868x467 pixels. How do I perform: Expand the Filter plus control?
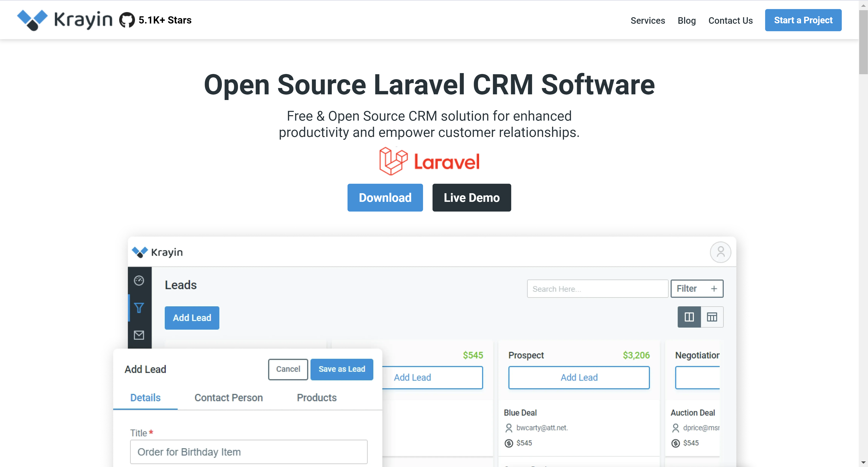tap(714, 289)
